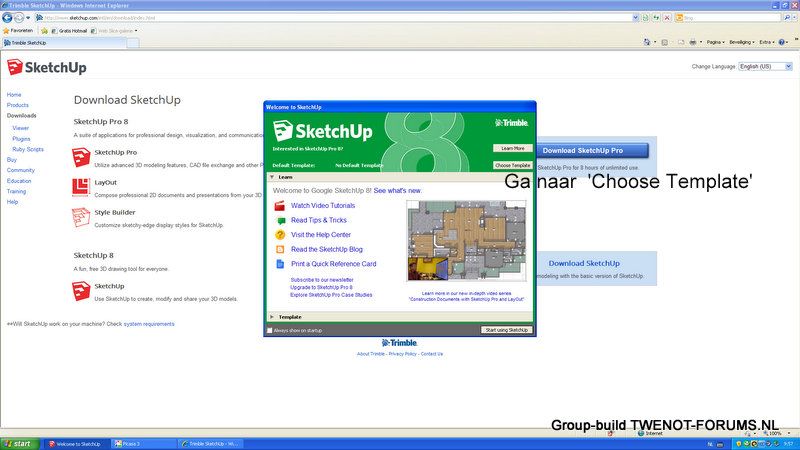Open Products in the site sidebar
The width and height of the screenshot is (800, 450).
coord(17,105)
